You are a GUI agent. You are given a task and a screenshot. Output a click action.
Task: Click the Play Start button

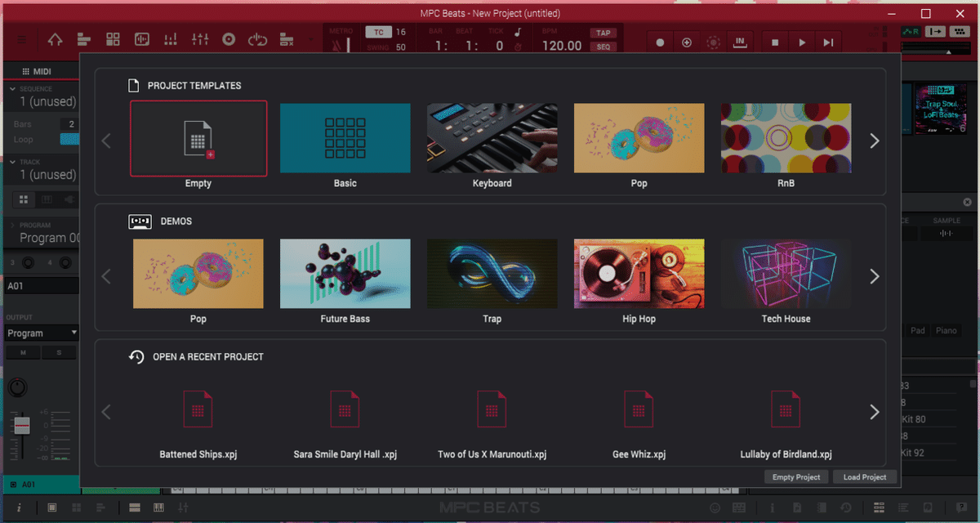pyautogui.click(x=828, y=42)
